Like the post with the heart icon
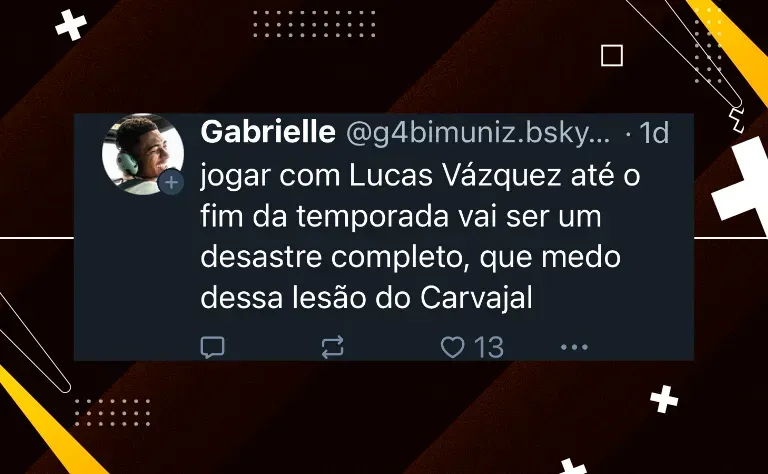Screen dimensions: 768x474 click(453, 347)
